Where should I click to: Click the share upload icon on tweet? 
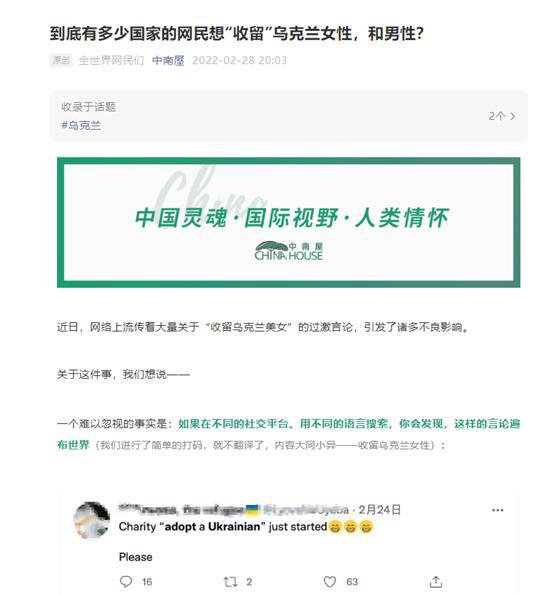436,582
